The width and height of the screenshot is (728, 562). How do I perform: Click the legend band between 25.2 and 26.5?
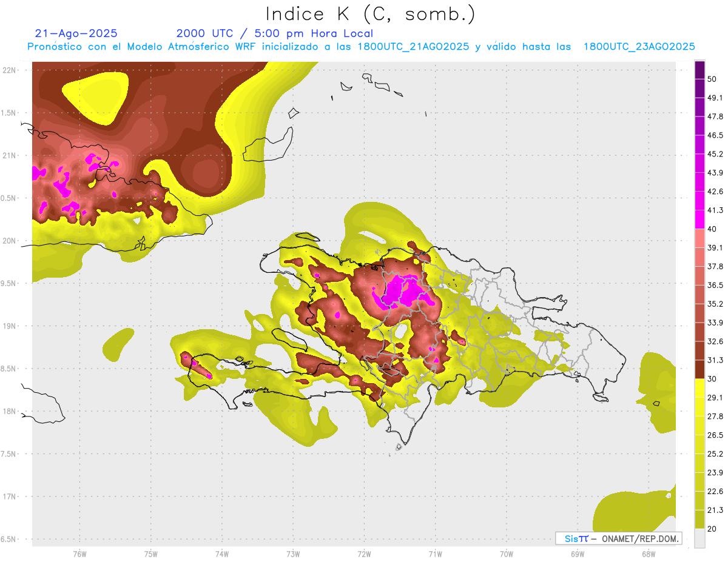tap(700, 444)
